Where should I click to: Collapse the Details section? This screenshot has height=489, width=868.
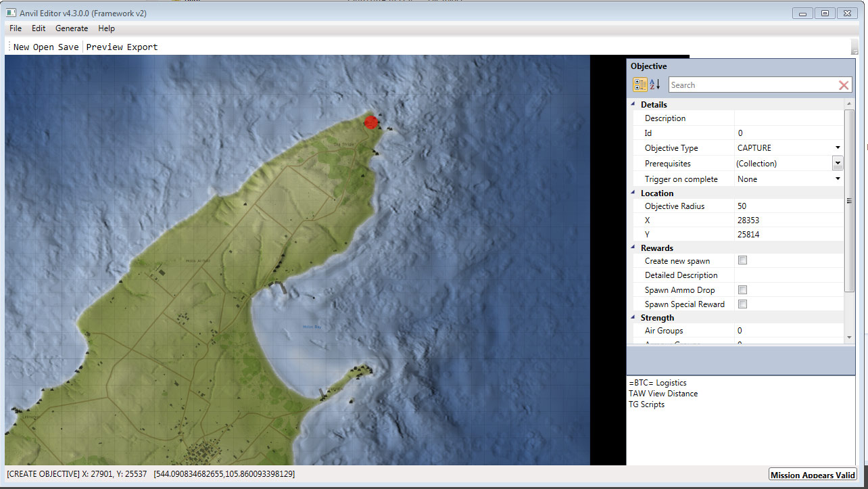[x=633, y=104]
